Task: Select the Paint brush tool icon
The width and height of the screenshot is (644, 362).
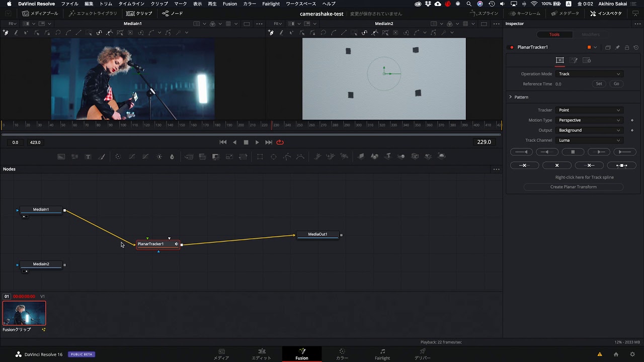Action: pyautogui.click(x=102, y=156)
